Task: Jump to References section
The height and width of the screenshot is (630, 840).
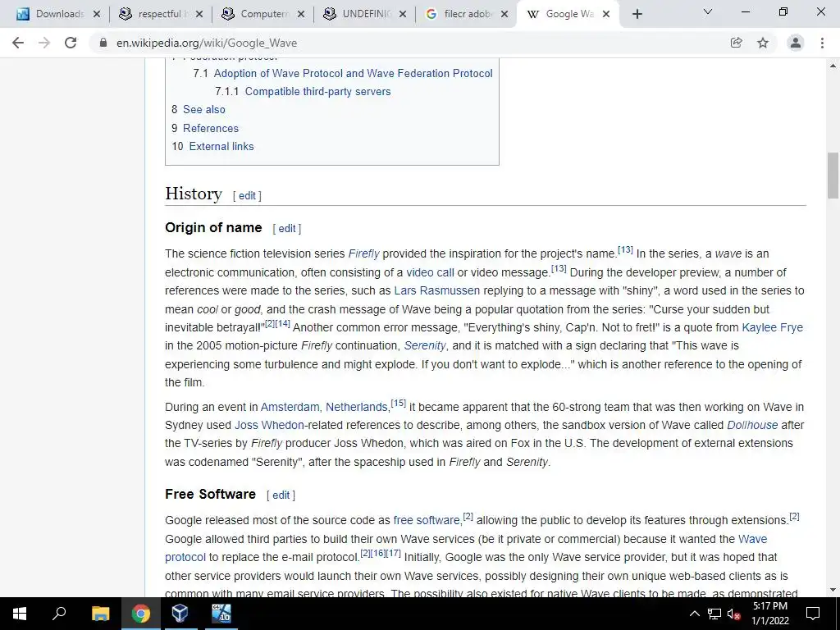Action: 211,128
